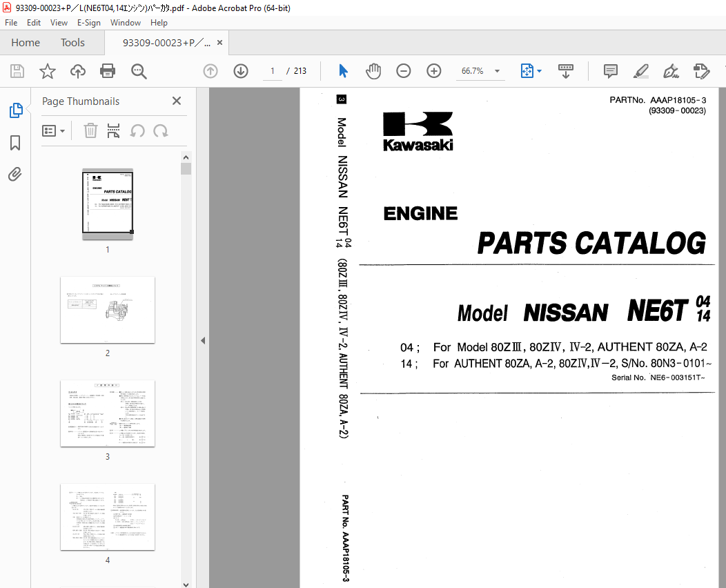Click the cloud upload icon
726x588 pixels.
pyautogui.click(x=78, y=71)
